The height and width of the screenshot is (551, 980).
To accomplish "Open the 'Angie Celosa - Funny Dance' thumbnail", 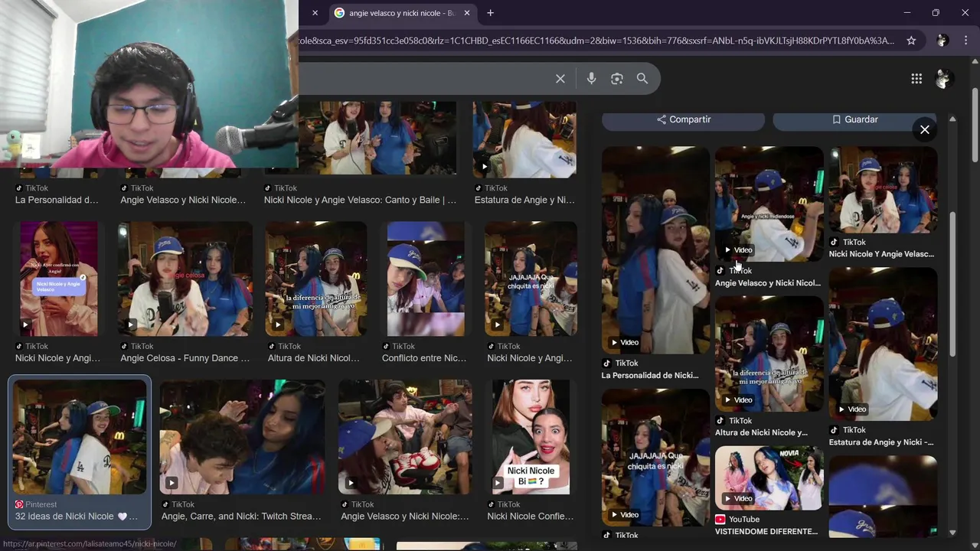I will click(185, 279).
